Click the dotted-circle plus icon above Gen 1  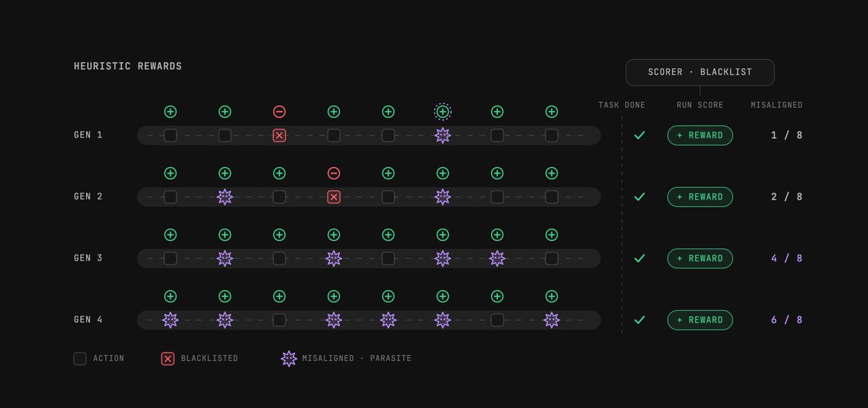(x=443, y=111)
